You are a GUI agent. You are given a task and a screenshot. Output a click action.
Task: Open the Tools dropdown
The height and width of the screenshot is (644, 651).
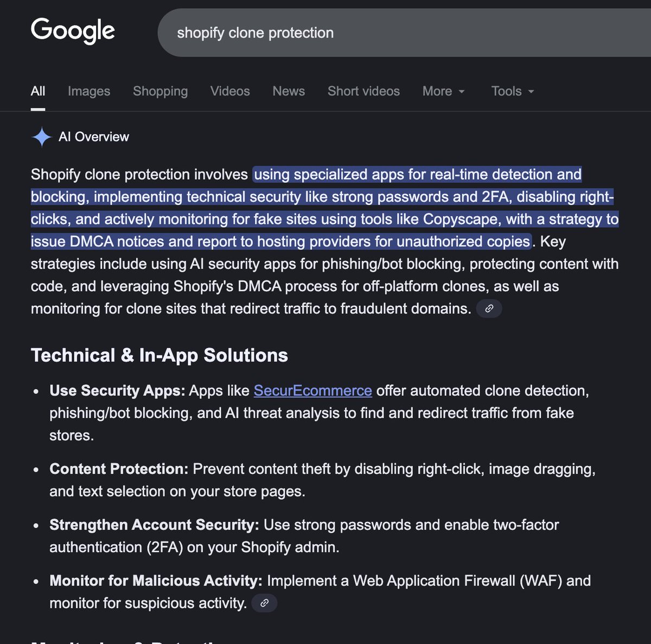click(513, 91)
